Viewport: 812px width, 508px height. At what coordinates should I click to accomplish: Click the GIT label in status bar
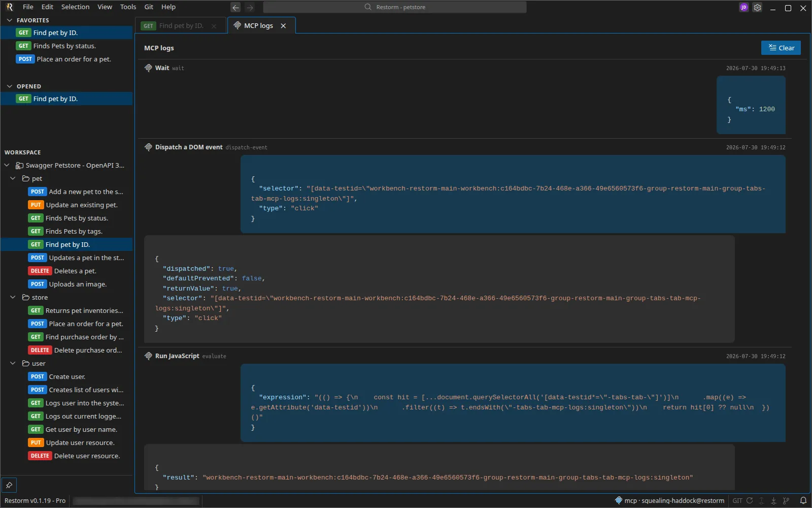tap(737, 500)
